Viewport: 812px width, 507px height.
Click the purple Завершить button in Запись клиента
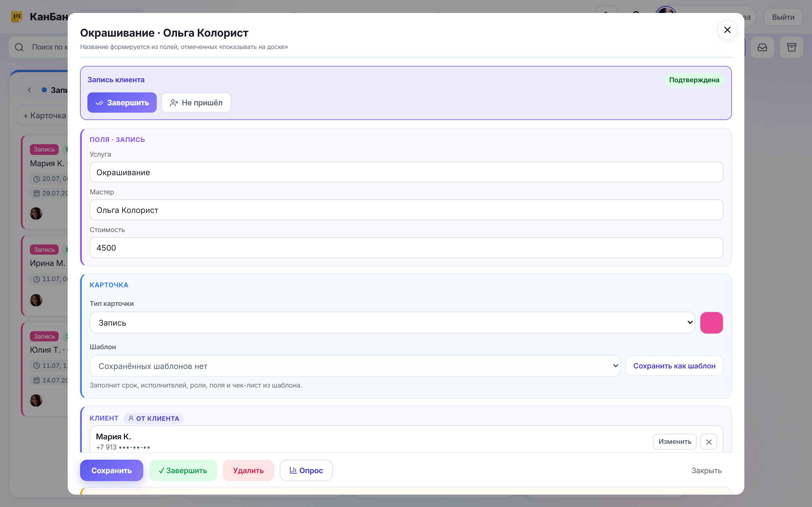point(122,103)
